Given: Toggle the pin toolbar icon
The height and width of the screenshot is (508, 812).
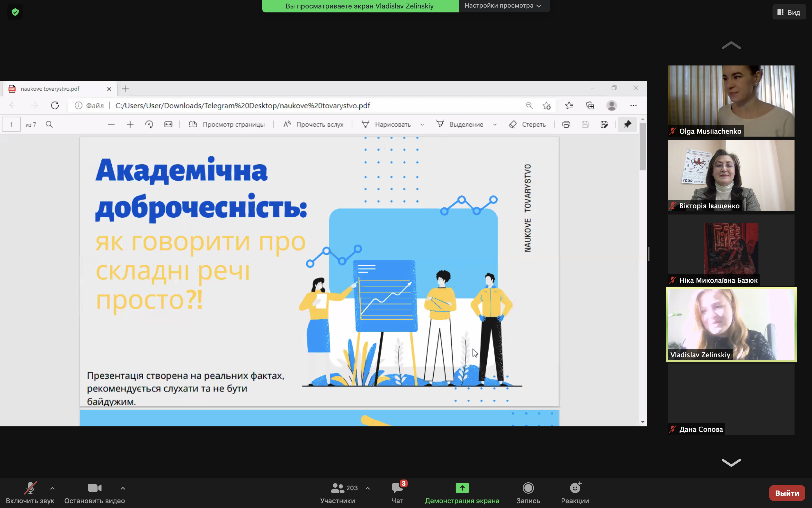Looking at the screenshot, I should (627, 124).
